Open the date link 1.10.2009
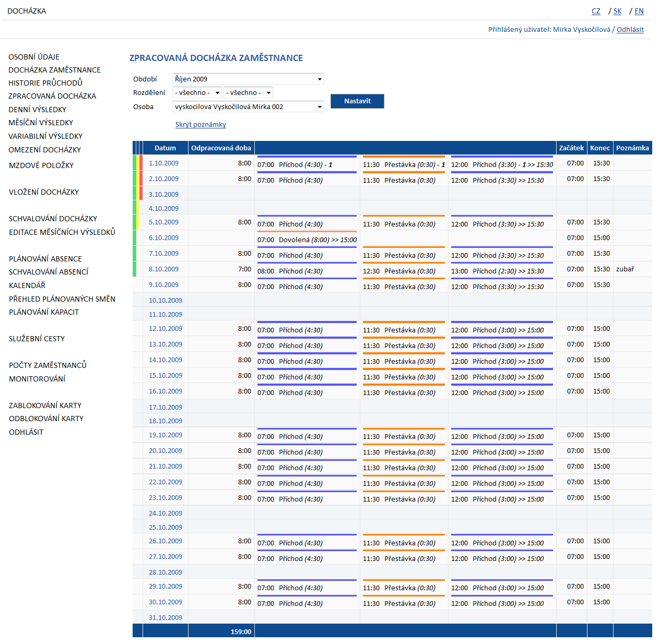Image resolution: width=659 pixels, height=644 pixels. (x=163, y=163)
